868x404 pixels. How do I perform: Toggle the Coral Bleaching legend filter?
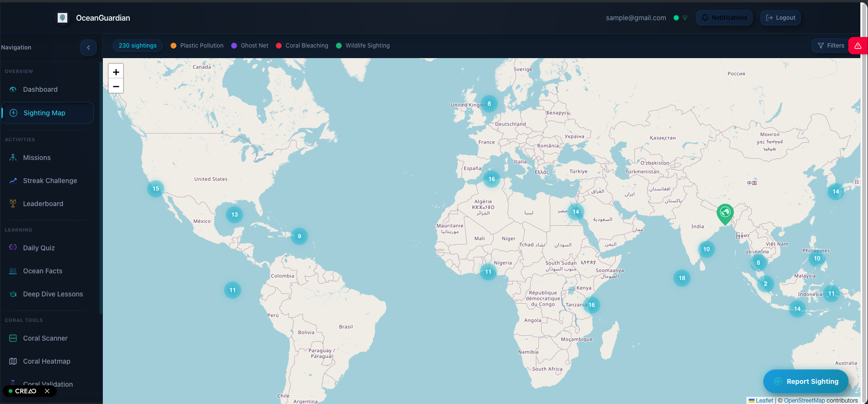click(x=302, y=46)
